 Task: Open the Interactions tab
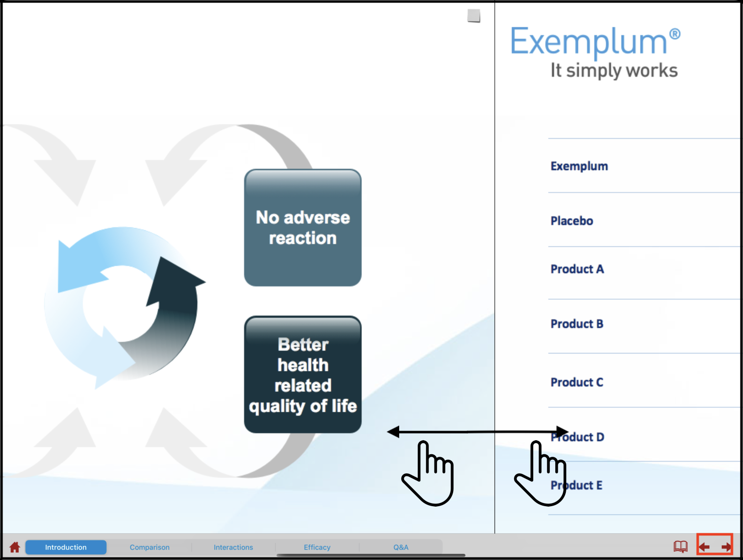233,547
